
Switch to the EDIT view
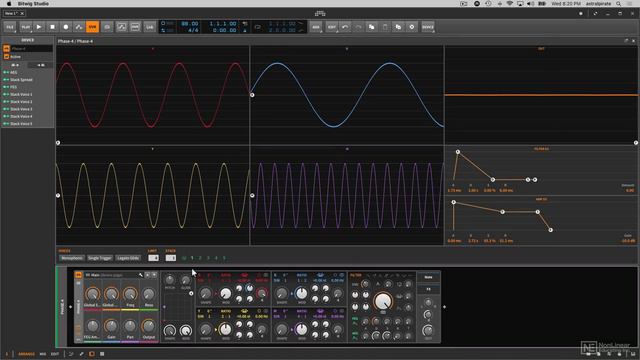[x=55, y=354]
